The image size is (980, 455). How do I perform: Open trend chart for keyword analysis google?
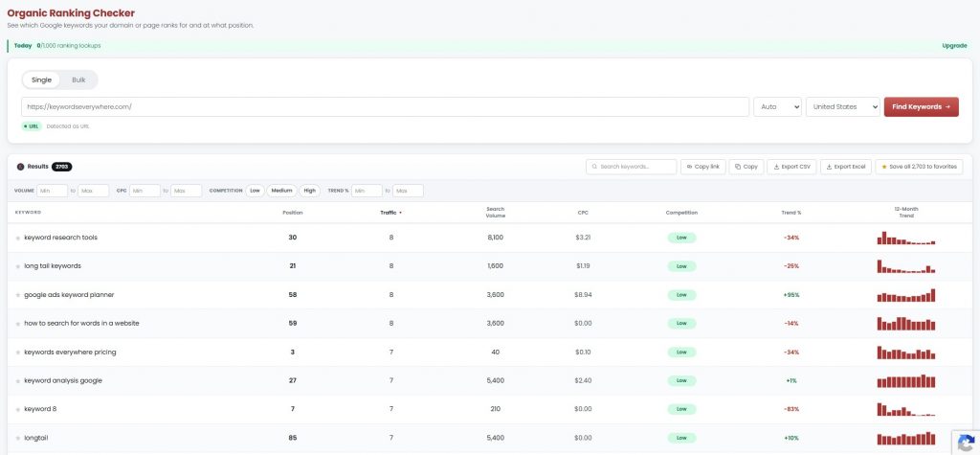(906, 380)
